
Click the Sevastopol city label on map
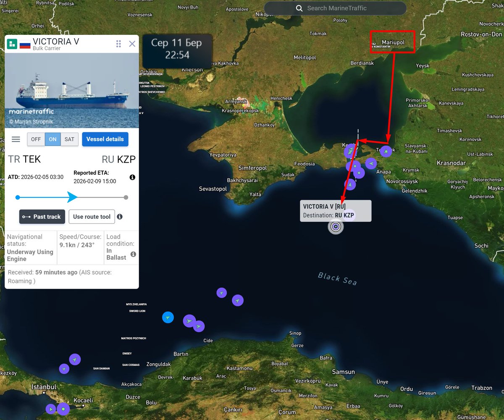pos(213,189)
